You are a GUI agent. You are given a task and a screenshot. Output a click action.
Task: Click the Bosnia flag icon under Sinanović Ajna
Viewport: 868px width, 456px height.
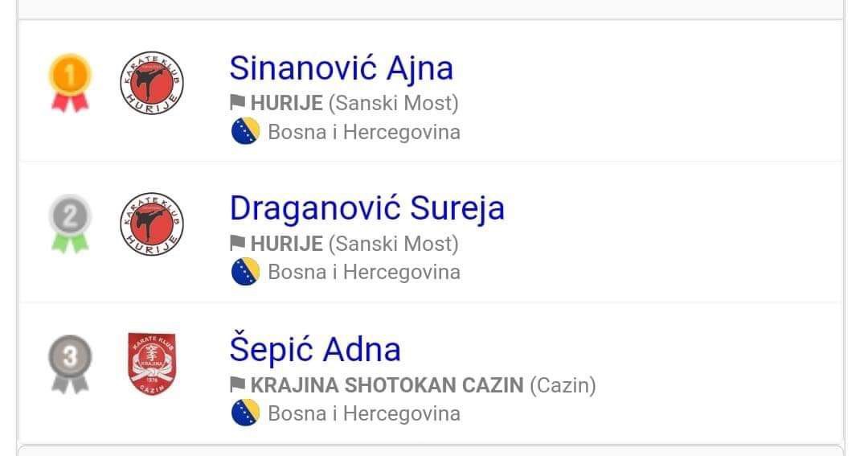tap(245, 131)
